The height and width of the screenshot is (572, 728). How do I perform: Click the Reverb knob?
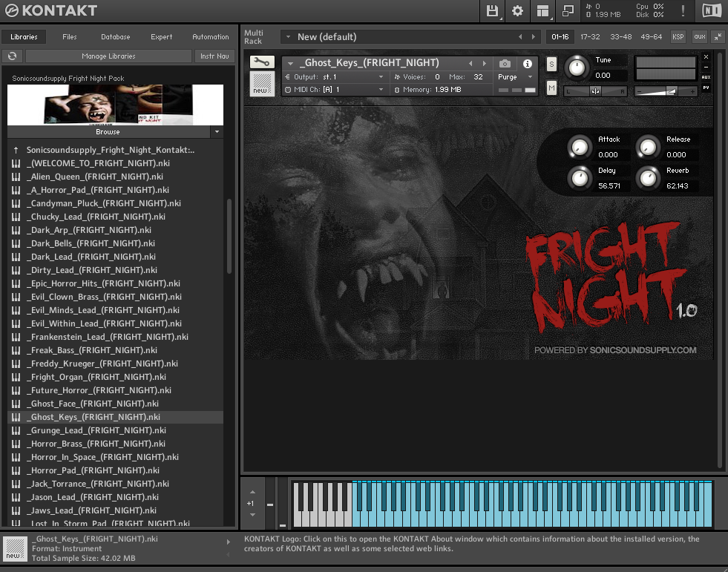coord(648,178)
